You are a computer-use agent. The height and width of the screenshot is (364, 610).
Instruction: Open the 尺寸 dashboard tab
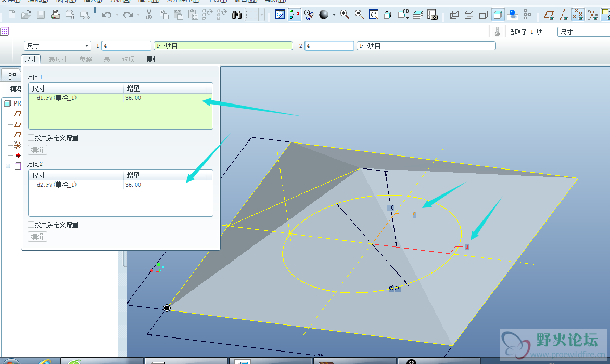coord(30,59)
